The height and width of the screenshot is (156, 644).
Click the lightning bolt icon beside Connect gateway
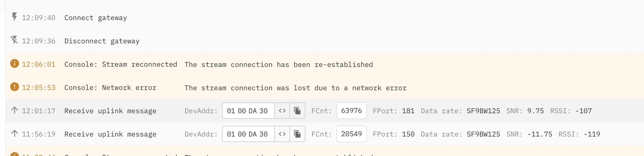click(14, 17)
